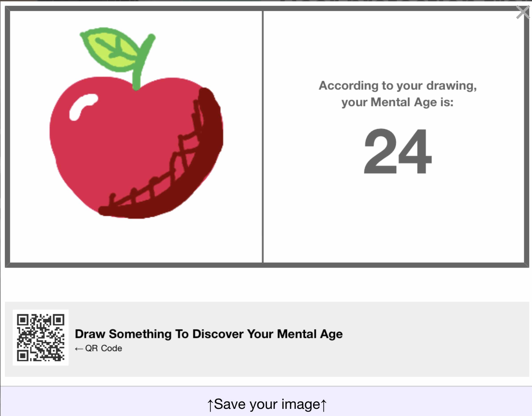Click the QR code image
The width and height of the screenshot is (532, 416).
41,338
